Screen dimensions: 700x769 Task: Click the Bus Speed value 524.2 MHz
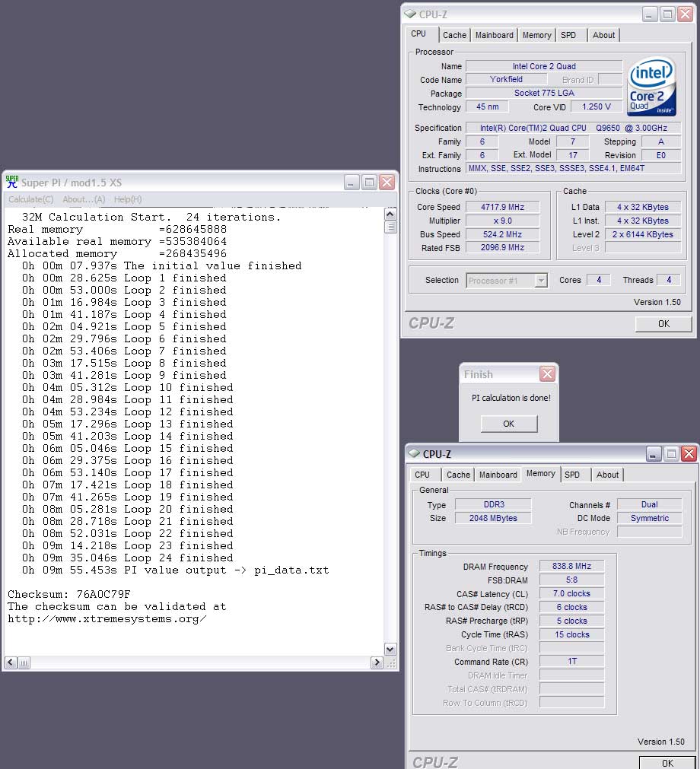point(502,234)
